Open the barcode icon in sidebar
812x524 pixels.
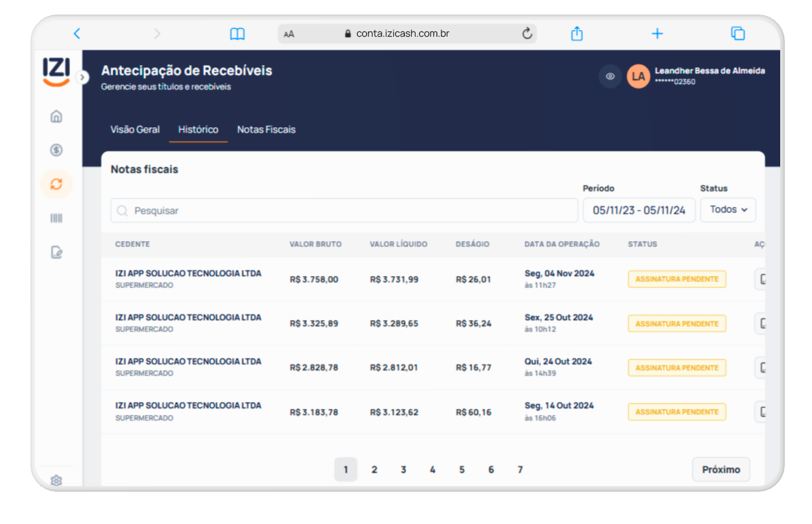[x=56, y=218]
